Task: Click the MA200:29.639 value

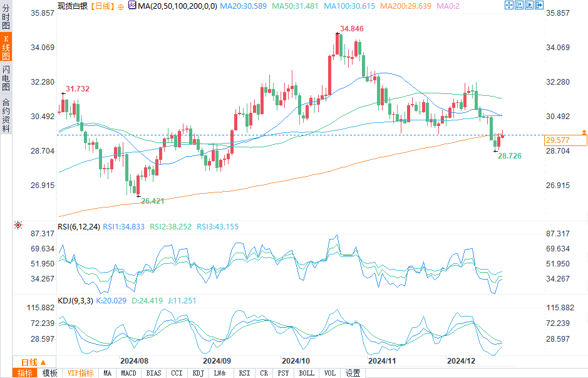Action: tap(405, 6)
